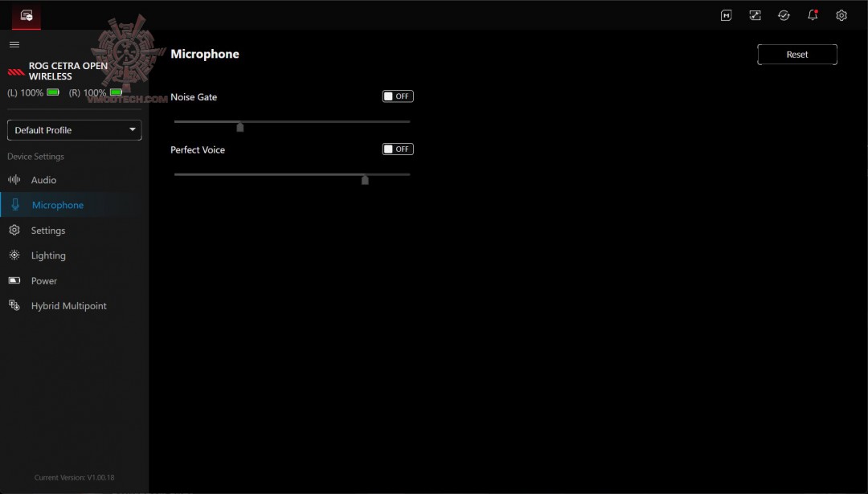
Task: Open Armoury Crate settings gear icon
Action: click(841, 15)
